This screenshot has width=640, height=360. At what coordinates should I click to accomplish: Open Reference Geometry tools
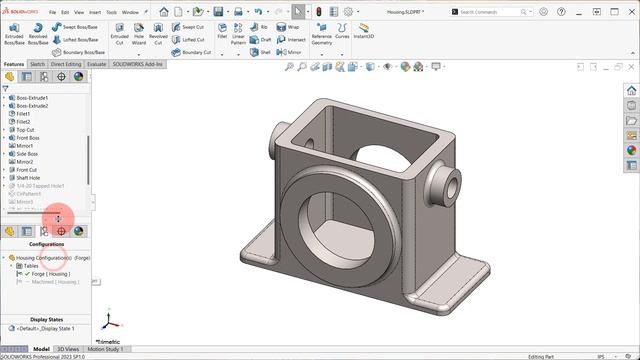[322, 33]
